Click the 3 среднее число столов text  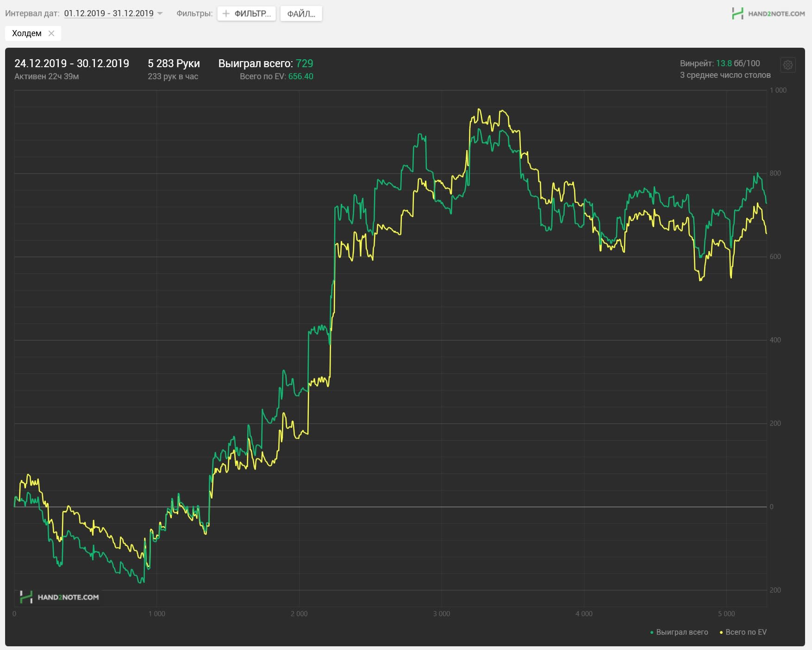pyautogui.click(x=725, y=75)
